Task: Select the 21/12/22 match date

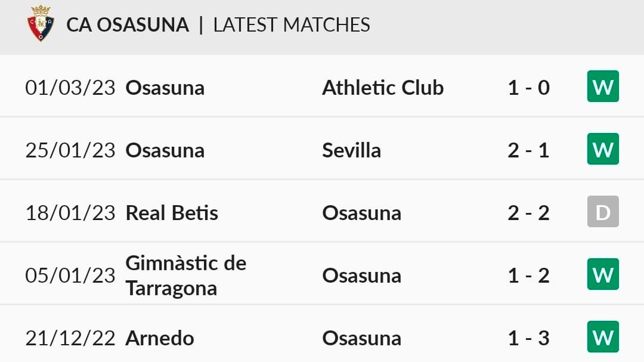Action: 70,338
